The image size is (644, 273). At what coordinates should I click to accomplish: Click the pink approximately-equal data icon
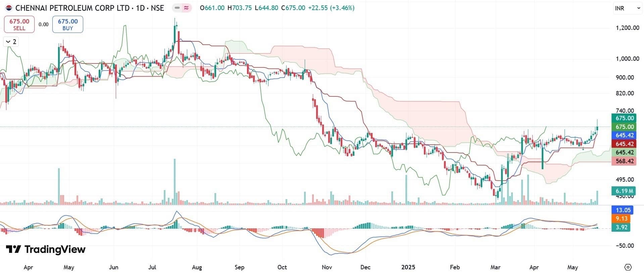[186, 8]
